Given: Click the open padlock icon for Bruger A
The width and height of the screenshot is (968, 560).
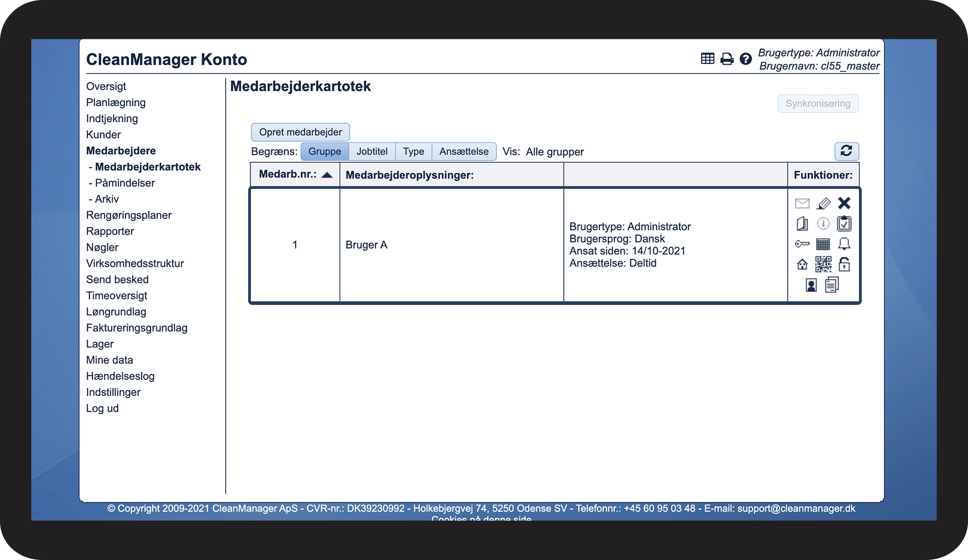Looking at the screenshot, I should (844, 264).
